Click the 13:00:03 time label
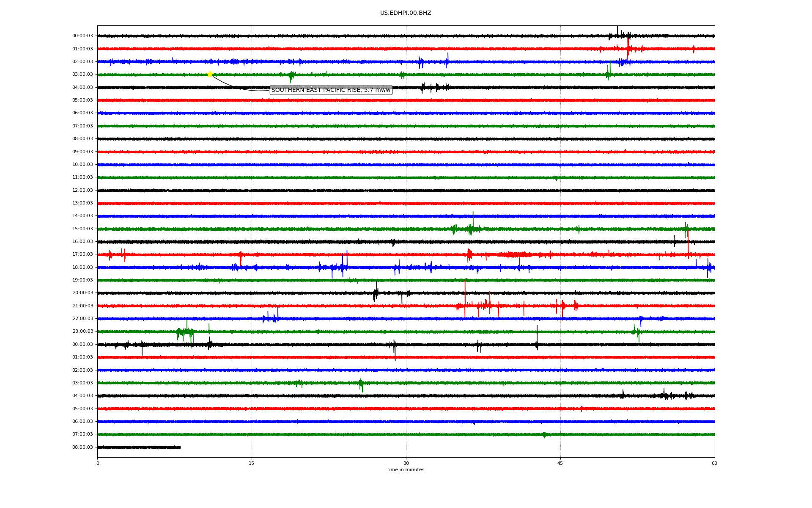This screenshot has height=508, width=812. [82, 203]
